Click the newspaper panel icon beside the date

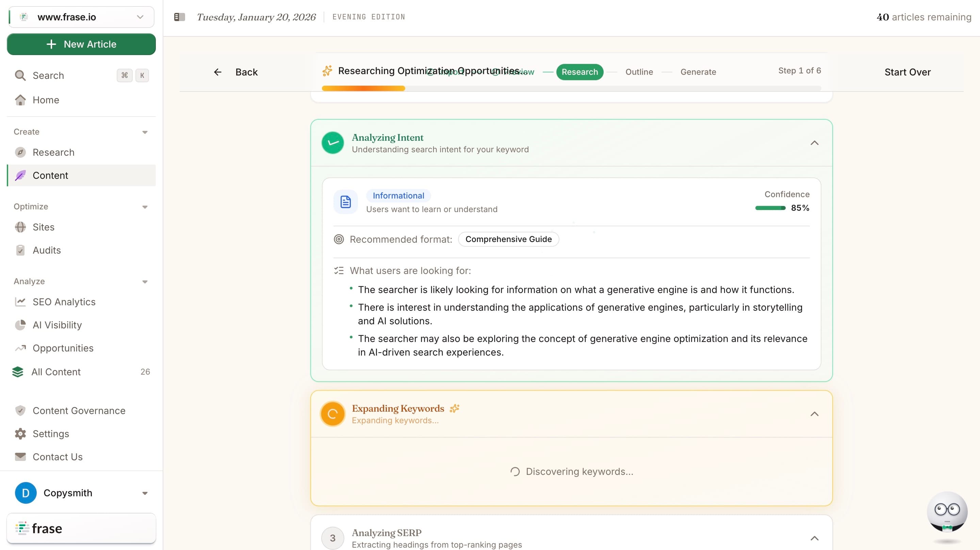click(x=180, y=17)
